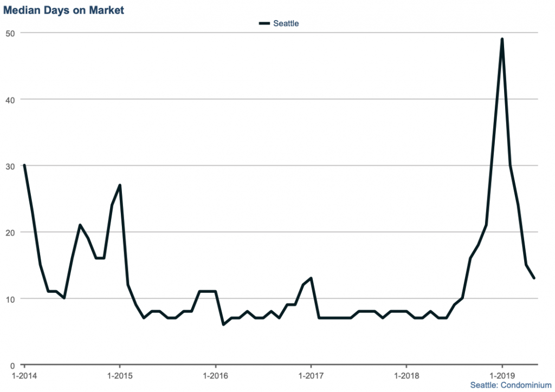
Task: Toggle the Seattle series legend label
Action: tap(286, 23)
